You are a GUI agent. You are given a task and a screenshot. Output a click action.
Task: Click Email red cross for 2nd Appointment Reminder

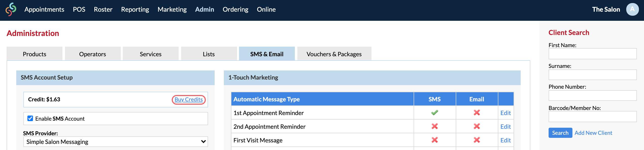pos(477,126)
